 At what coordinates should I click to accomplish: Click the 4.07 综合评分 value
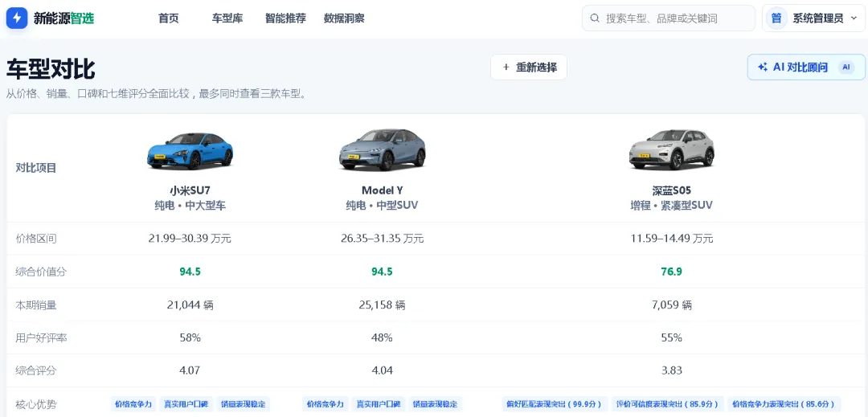190,370
